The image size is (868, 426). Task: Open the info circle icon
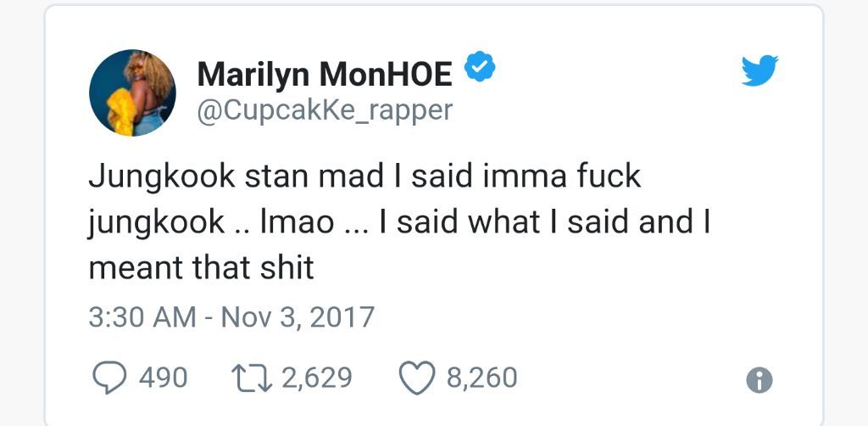(759, 380)
